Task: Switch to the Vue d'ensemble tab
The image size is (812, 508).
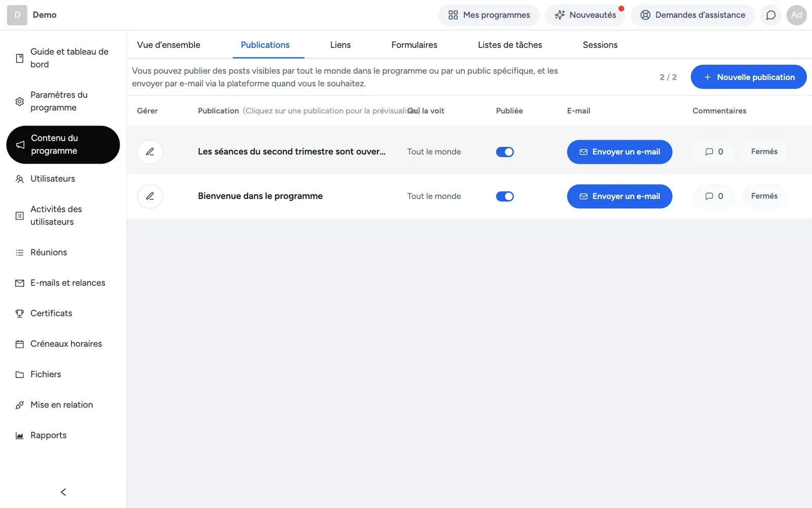Action: pos(168,45)
